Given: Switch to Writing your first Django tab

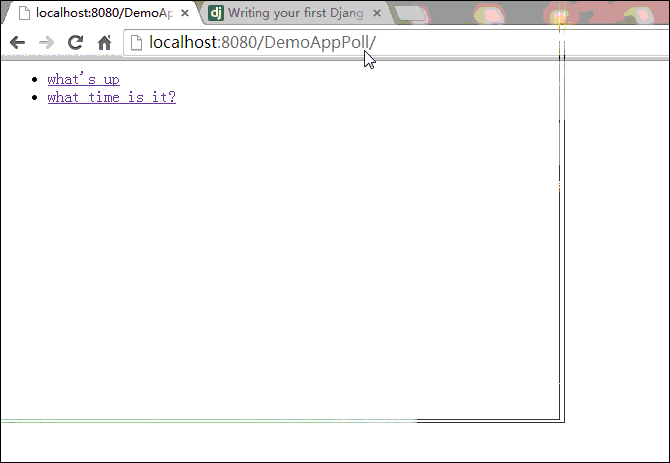Looking at the screenshot, I should click(296, 13).
